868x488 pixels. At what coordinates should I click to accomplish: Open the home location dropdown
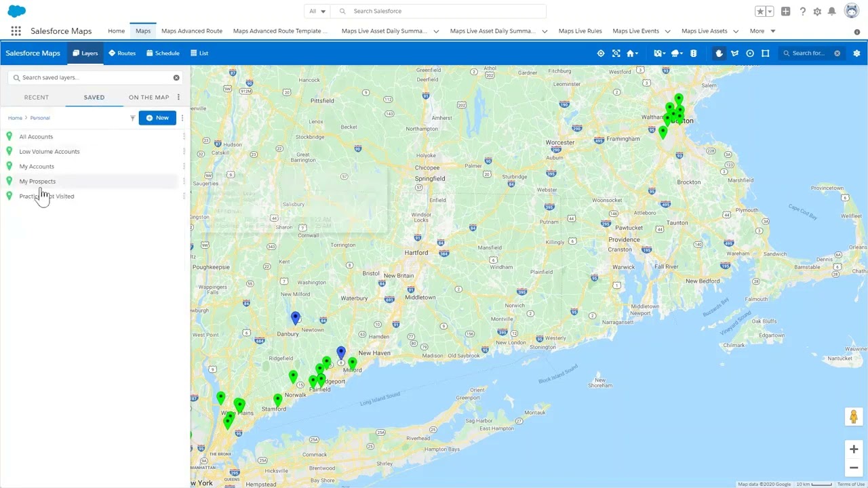[x=633, y=53]
